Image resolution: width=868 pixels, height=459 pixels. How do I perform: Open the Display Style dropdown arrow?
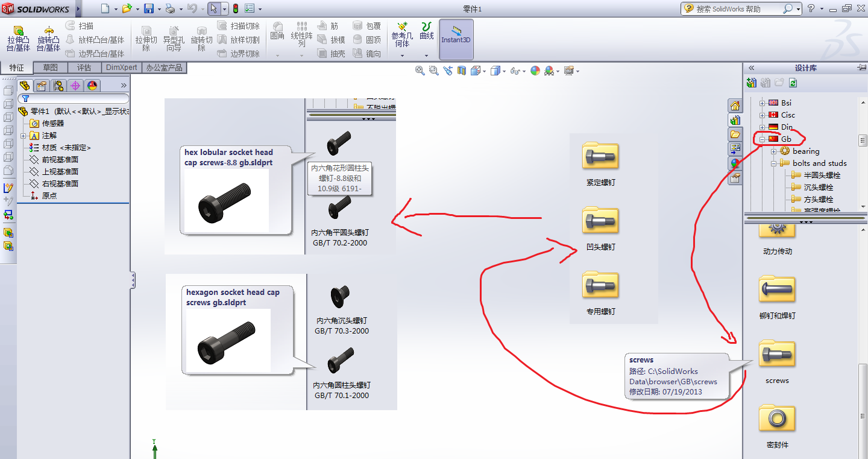pyautogui.click(x=505, y=71)
